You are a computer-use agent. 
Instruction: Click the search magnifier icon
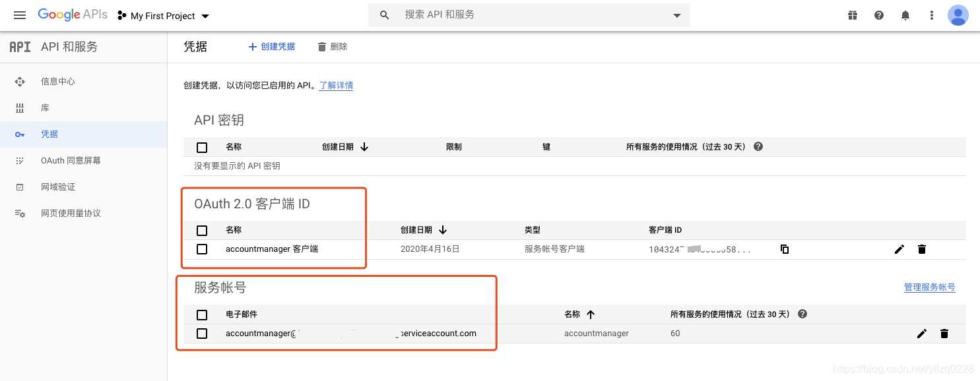click(x=385, y=15)
